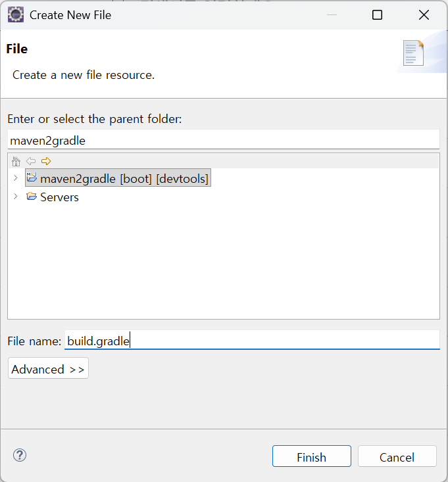This screenshot has width=448, height=482.
Task: Click the maven2gradle project icon
Action: click(x=32, y=178)
